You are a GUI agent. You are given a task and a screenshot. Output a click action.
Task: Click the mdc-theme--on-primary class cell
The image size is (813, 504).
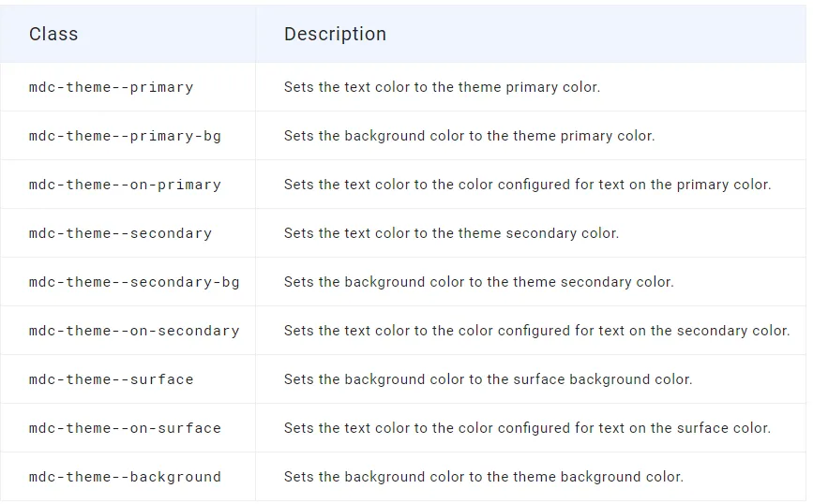click(x=125, y=185)
